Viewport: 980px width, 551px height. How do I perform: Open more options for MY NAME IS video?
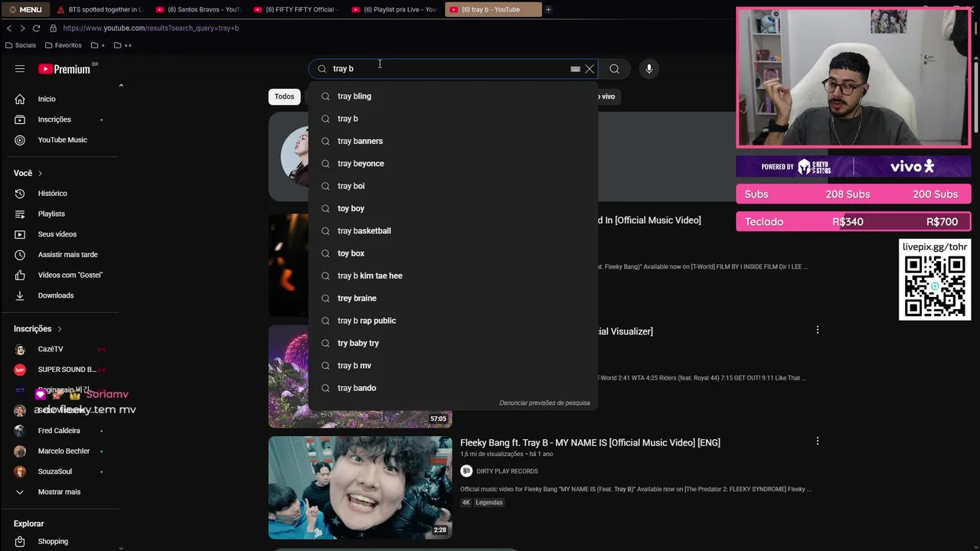tap(817, 442)
